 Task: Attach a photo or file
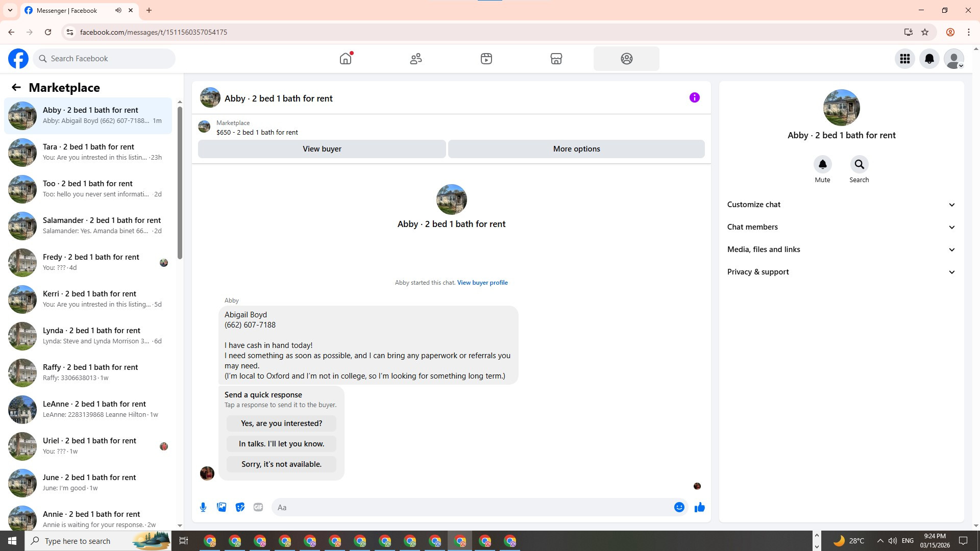click(x=222, y=507)
